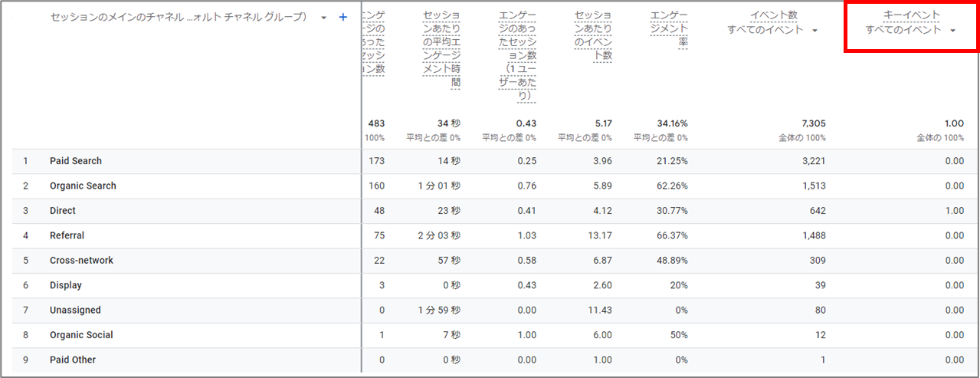Expand the キーイベント 'すべてのイベント' dropdown
Image resolution: width=980 pixels, height=378 pixels.
click(952, 31)
